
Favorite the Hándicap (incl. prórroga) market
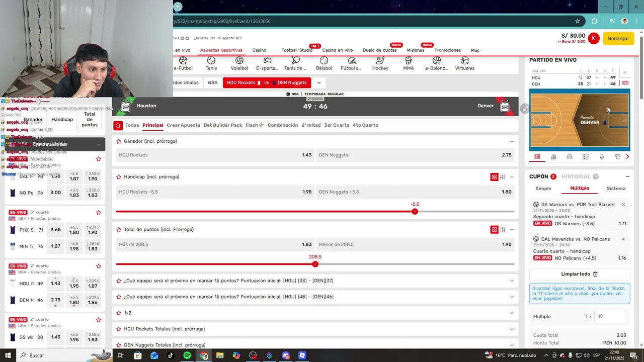(x=119, y=177)
